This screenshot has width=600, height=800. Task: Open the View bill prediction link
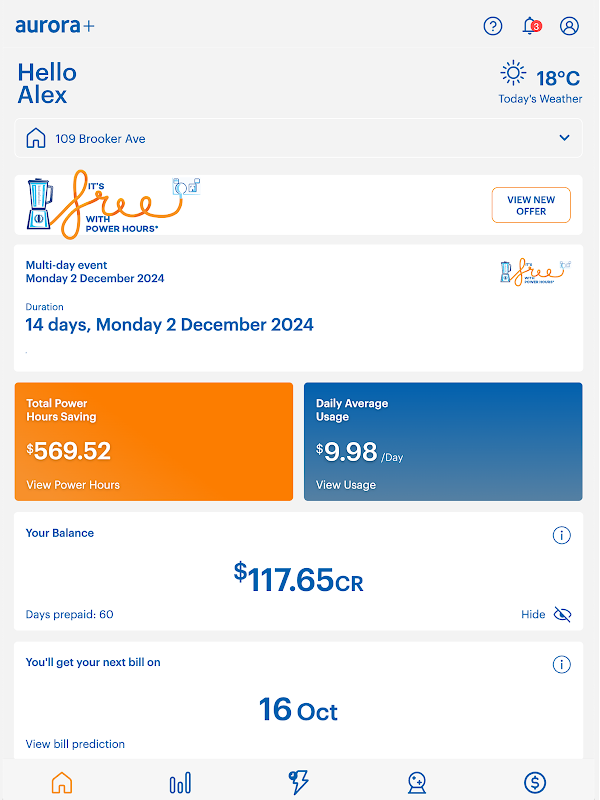(75, 744)
